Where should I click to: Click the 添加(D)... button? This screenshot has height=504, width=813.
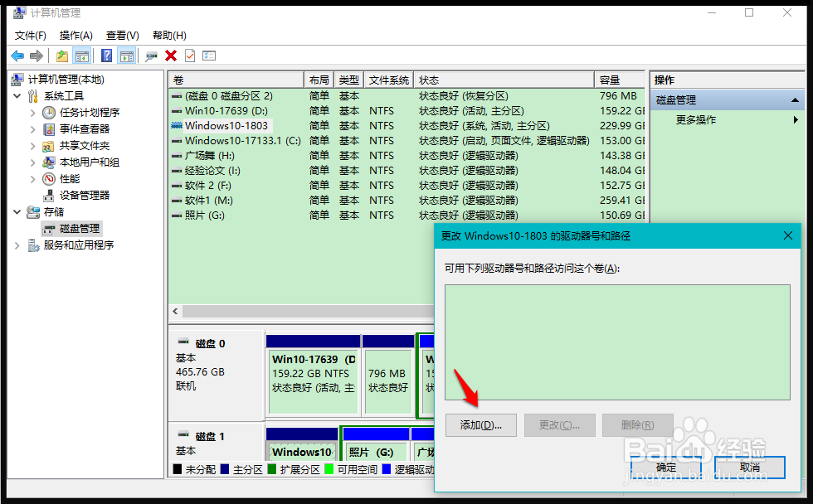pyautogui.click(x=480, y=425)
